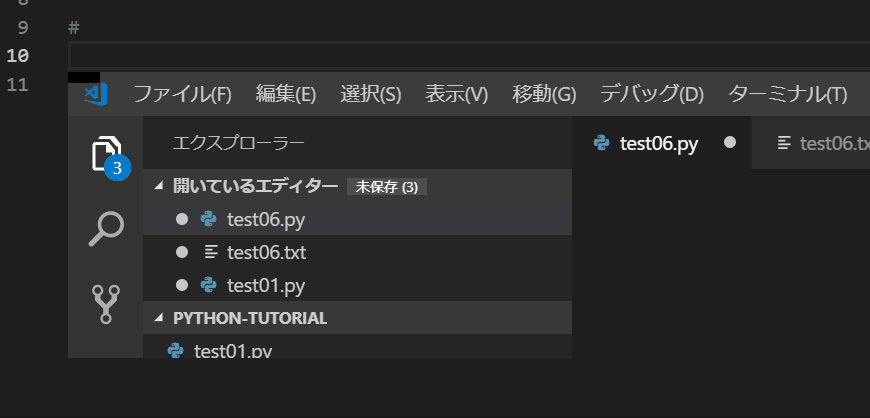The height and width of the screenshot is (418, 870).
Task: Open the デバッグ(D) menu
Action: pos(652,94)
